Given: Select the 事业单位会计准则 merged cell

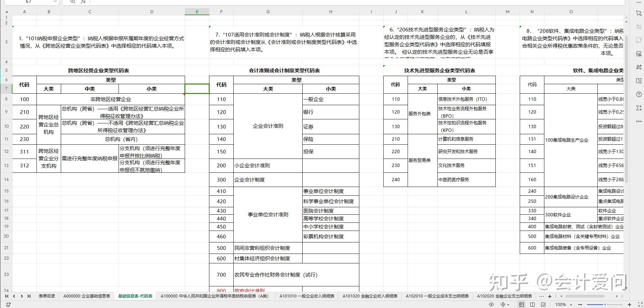Looking at the screenshot, I should [268, 215].
